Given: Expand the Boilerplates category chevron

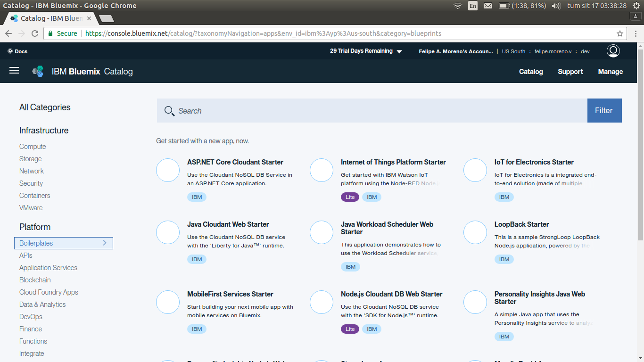Looking at the screenshot, I should (x=105, y=243).
